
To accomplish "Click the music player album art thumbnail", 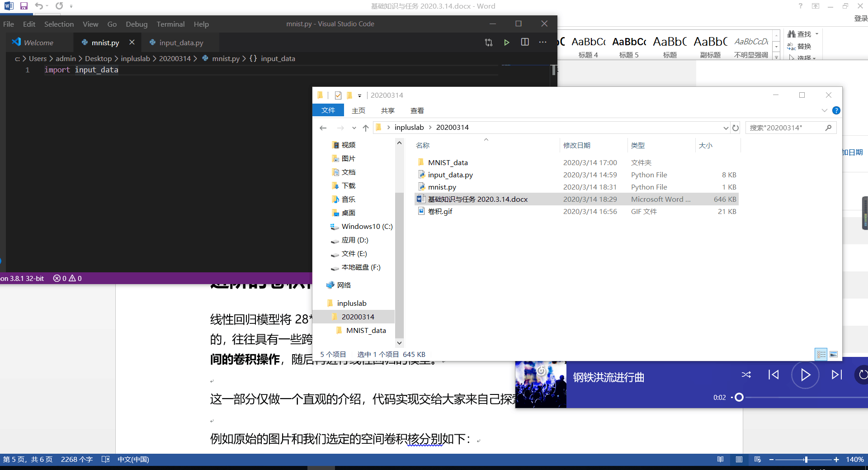I will click(541, 385).
